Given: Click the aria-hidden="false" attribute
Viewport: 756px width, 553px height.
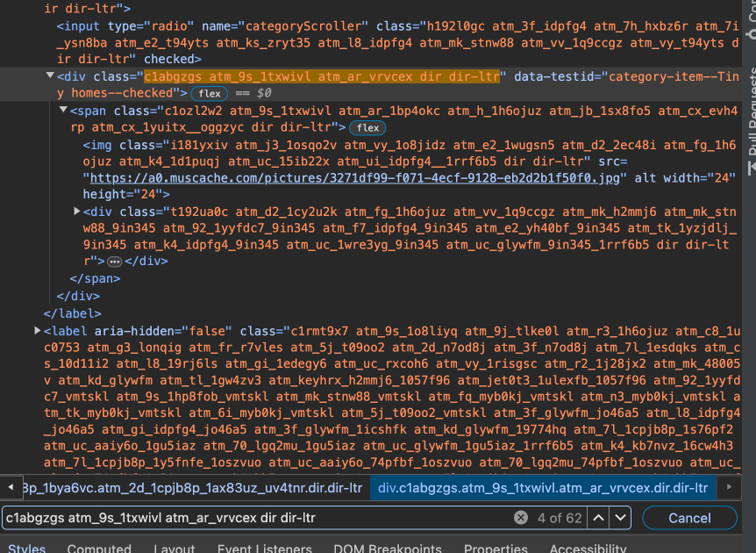Looking at the screenshot, I should (x=163, y=331).
